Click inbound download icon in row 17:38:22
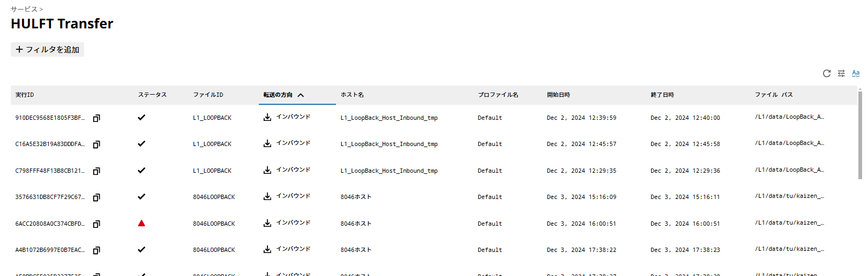Screen dimensions: 868x276 pyautogui.click(x=267, y=249)
